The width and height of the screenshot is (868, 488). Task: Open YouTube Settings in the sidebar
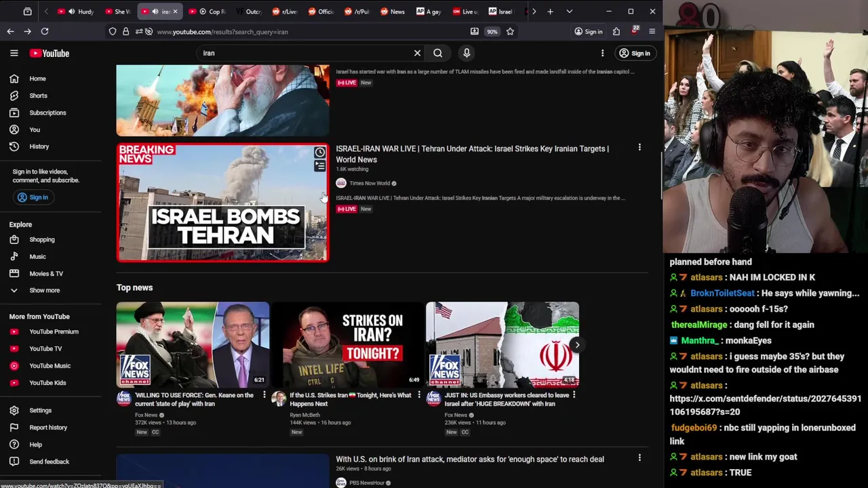[x=40, y=410]
